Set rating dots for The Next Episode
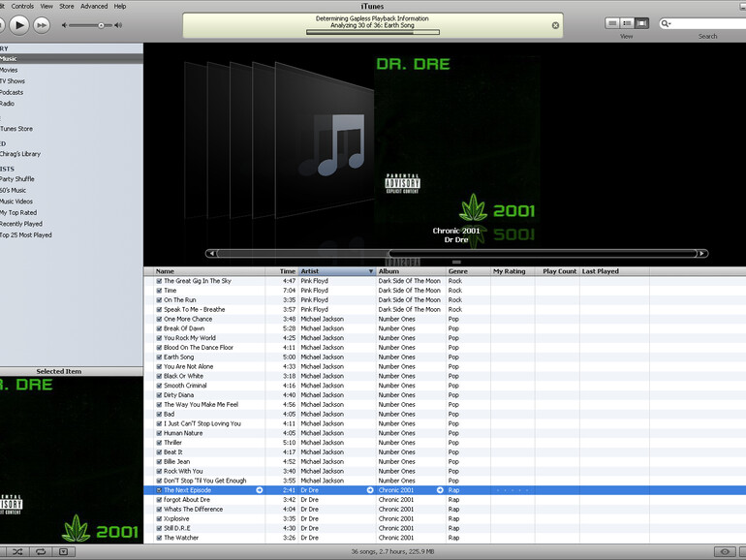 click(513, 490)
